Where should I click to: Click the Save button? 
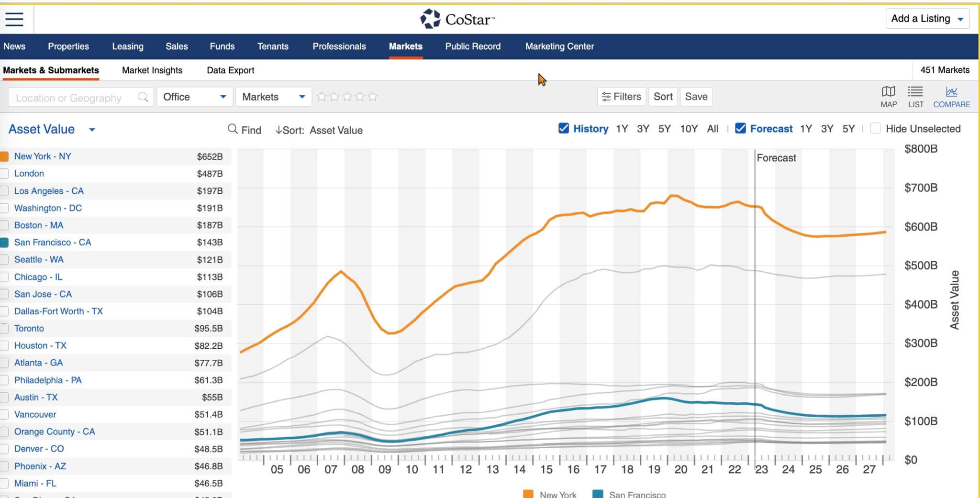tap(696, 97)
